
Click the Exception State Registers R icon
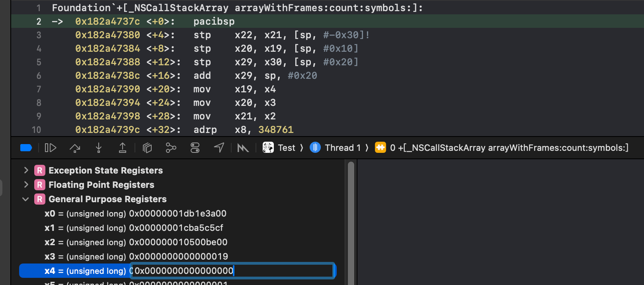[40, 170]
